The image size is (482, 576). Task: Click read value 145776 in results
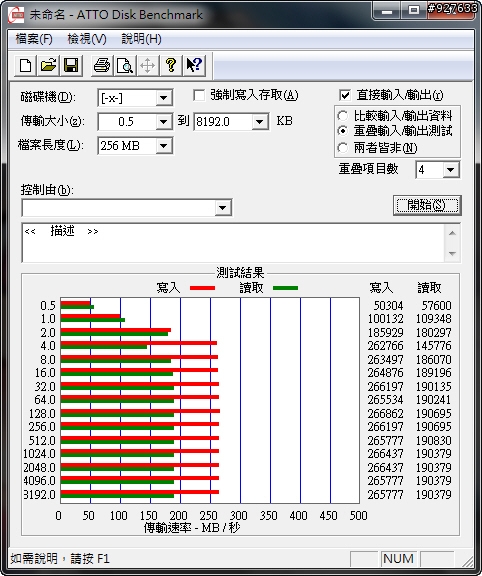coord(434,346)
